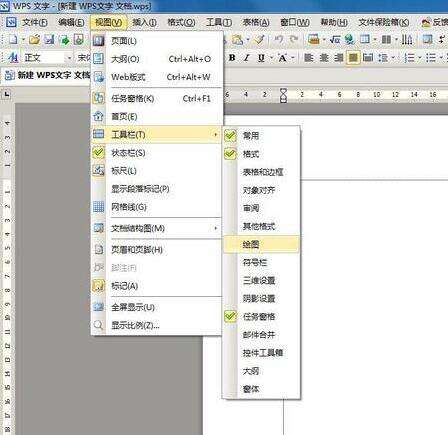
Task: Open a file with the folder icon
Action: (34, 40)
